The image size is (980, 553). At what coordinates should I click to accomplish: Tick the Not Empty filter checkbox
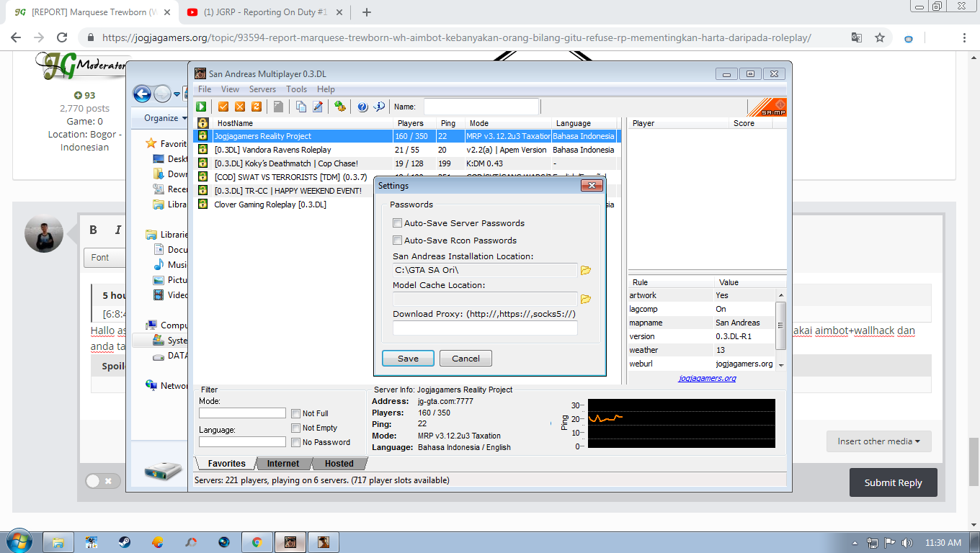click(x=296, y=428)
